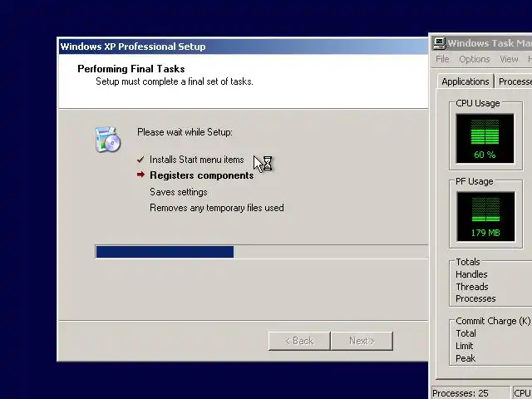532x399 pixels.
Task: Click the Task Manager title bar icon
Action: tap(440, 43)
